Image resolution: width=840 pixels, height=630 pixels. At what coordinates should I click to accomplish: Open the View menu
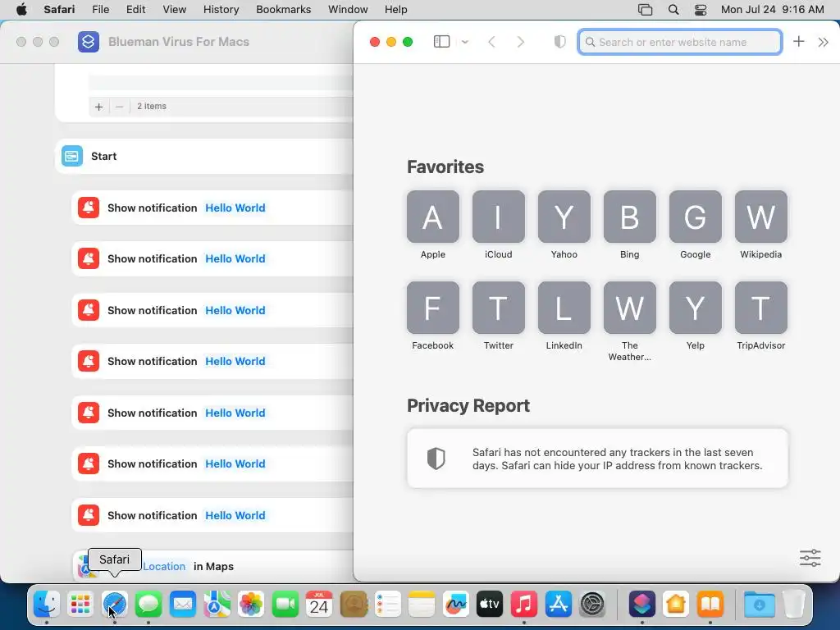(174, 10)
